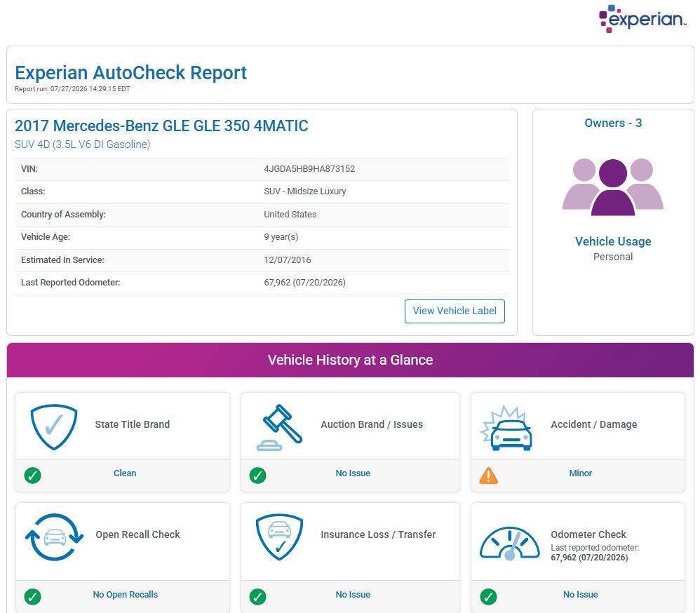Click the SUV - Midsize Luxury class value
The width and height of the screenshot is (700, 613).
point(305,191)
